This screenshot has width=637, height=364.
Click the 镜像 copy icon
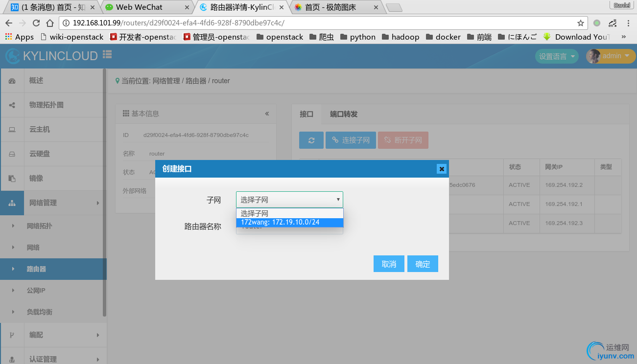tap(12, 179)
